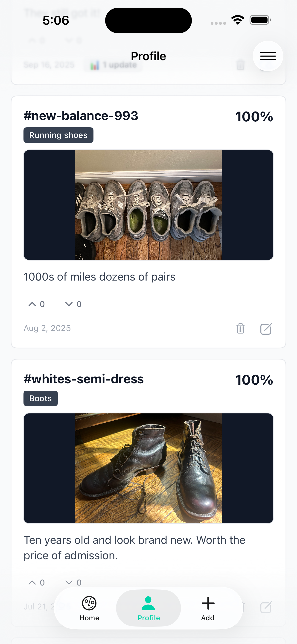Edit the whites-semi-dress post
This screenshot has height=644, width=297.
pos(266,607)
